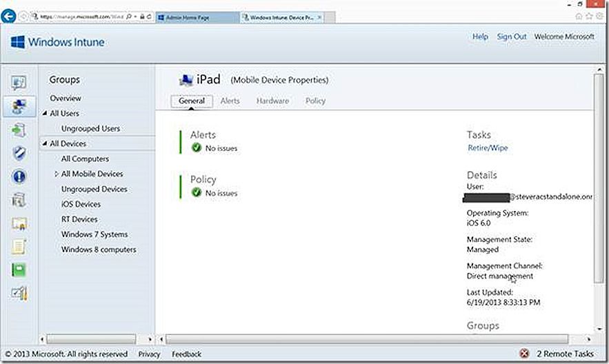Select Ungrouped Devices group
The image size is (609, 364).
point(94,189)
